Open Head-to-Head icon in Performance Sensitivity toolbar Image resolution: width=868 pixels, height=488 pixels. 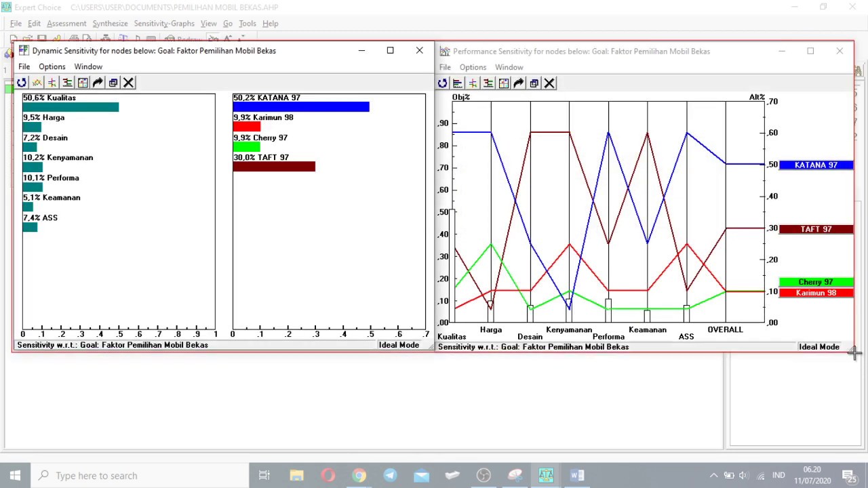[488, 83]
